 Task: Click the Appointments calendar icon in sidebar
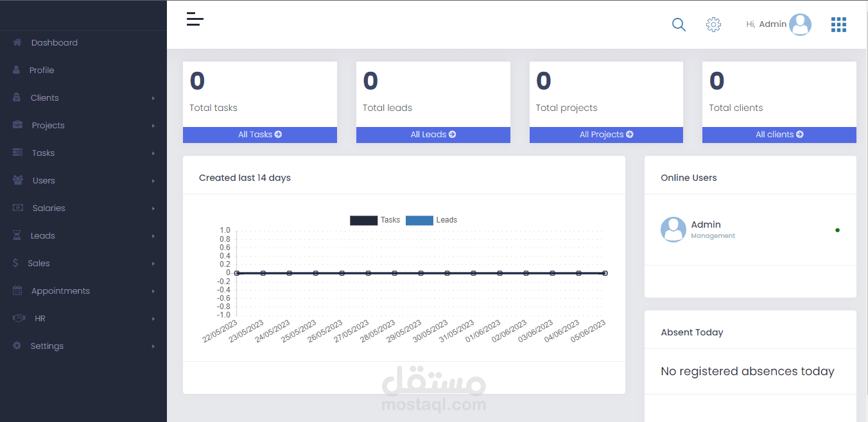17,291
